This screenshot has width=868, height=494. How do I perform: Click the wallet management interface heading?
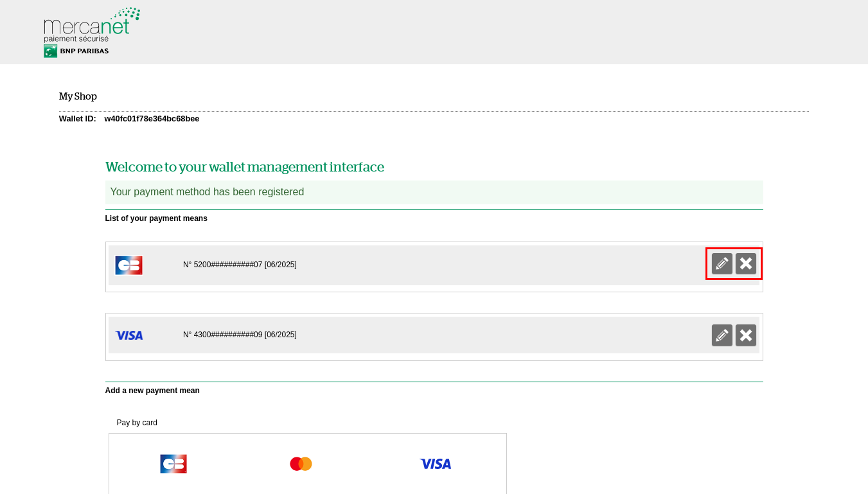tap(244, 167)
